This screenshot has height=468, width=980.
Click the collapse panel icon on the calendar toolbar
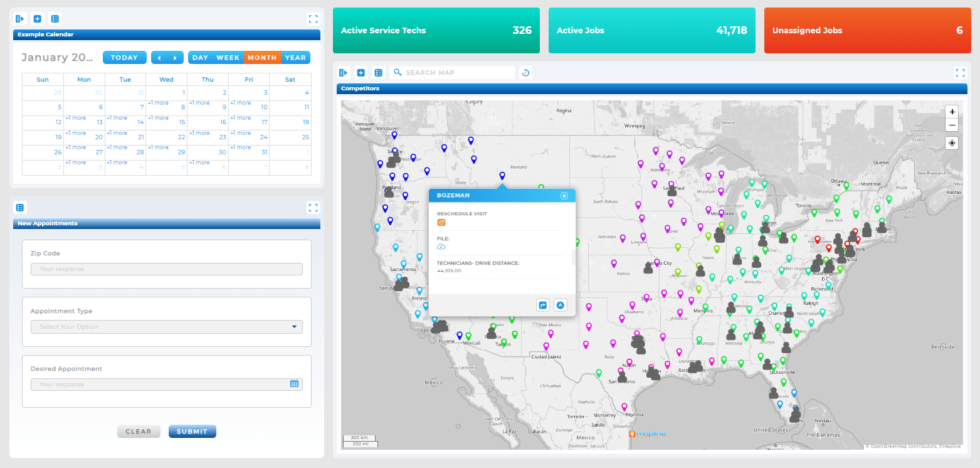(19, 18)
